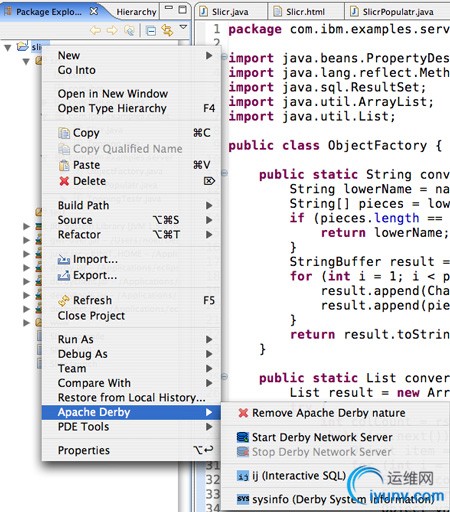450x512 pixels.
Task: Expand the last collapsed folder node in the tree
Action: (x=26, y=323)
